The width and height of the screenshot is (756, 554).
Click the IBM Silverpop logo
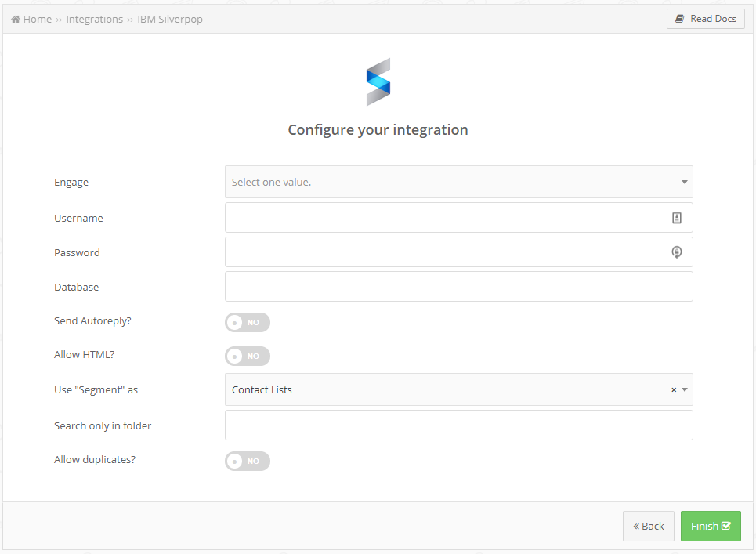[x=378, y=82]
